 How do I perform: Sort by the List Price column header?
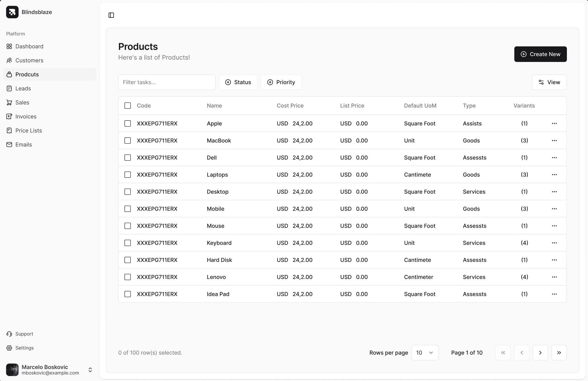point(352,106)
